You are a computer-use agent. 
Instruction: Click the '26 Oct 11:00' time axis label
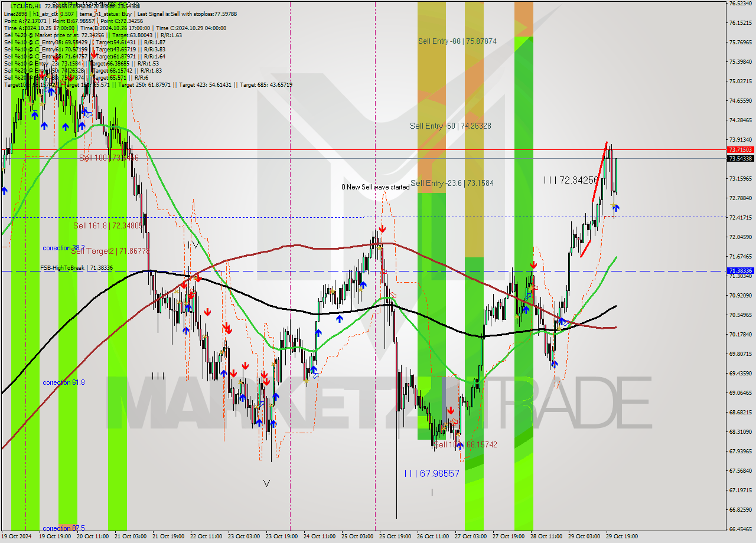(x=433, y=537)
